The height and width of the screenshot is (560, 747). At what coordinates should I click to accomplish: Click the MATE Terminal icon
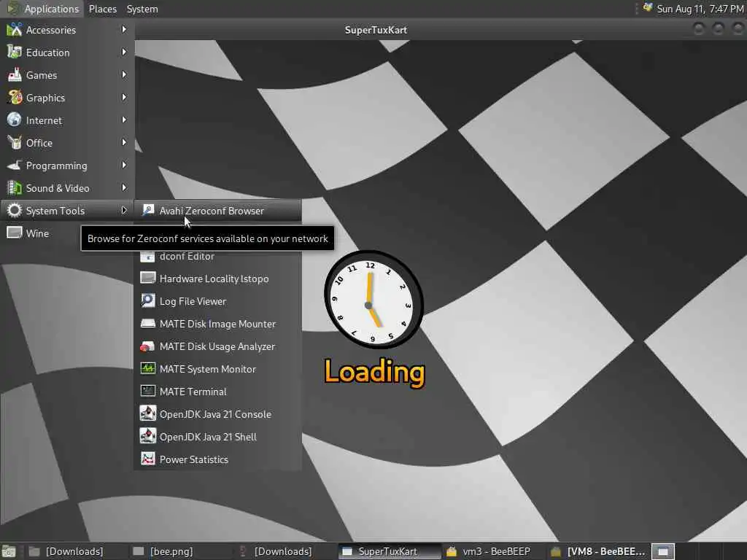tap(148, 392)
